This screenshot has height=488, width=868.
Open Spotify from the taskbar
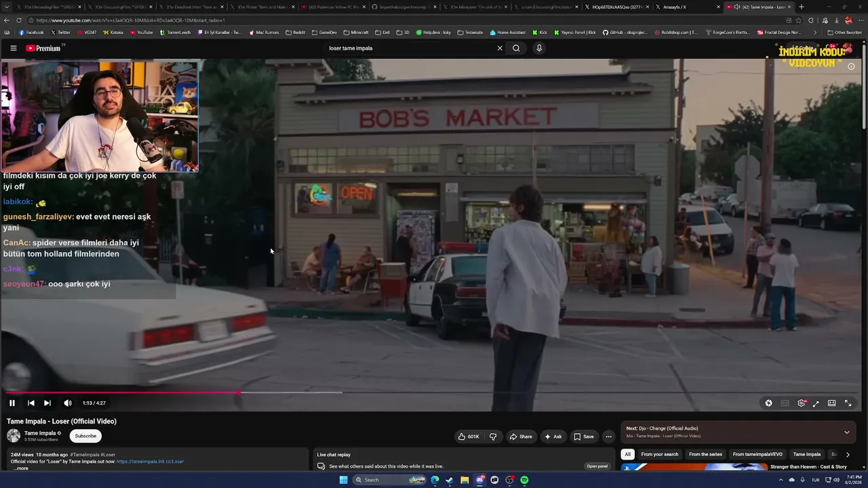(x=525, y=480)
